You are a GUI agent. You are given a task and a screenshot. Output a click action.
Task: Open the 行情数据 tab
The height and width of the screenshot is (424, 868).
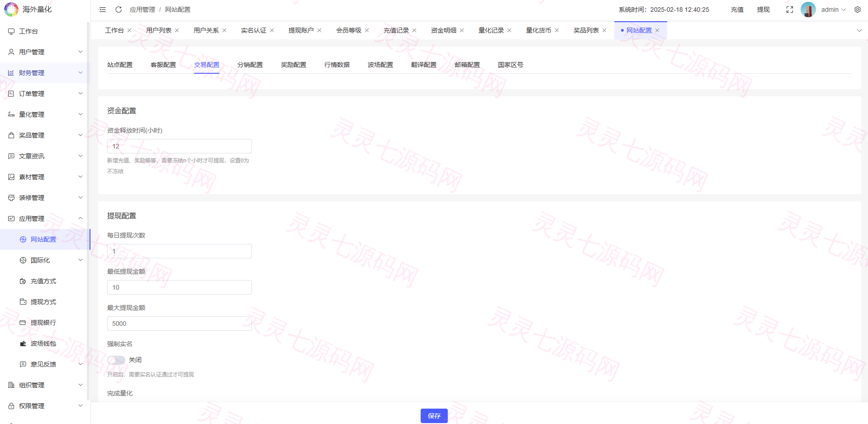point(337,65)
